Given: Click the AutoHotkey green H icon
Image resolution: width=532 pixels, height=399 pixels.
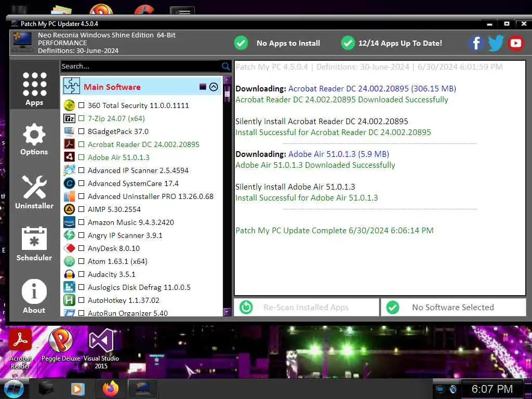Looking at the screenshot, I should coord(69,300).
